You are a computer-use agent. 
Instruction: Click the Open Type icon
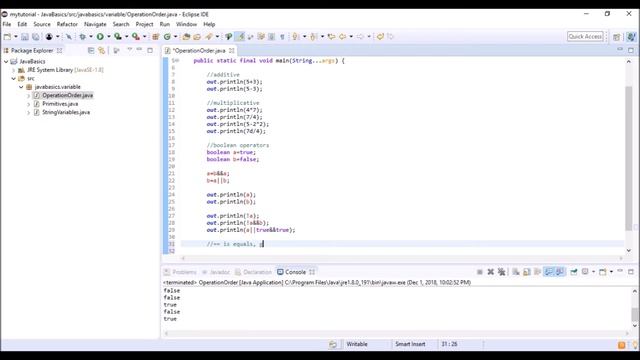tap(186, 37)
